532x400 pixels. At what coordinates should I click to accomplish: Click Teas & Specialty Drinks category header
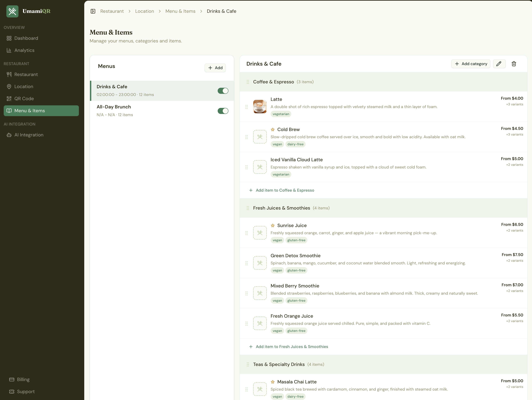click(x=383, y=364)
